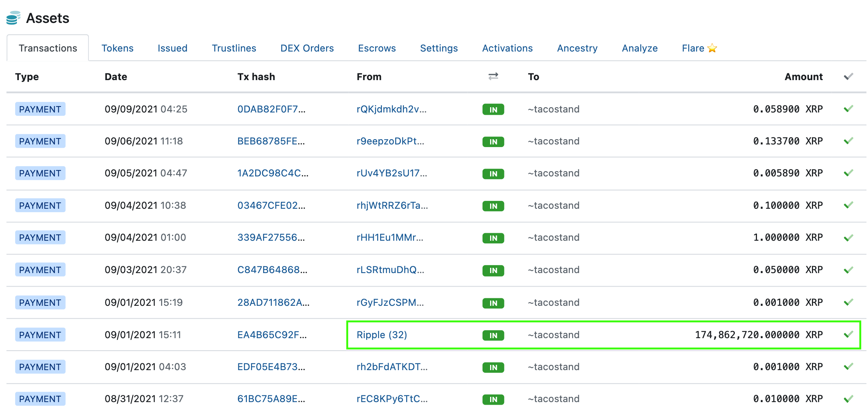Open transaction hash 339AF27556...

[271, 237]
